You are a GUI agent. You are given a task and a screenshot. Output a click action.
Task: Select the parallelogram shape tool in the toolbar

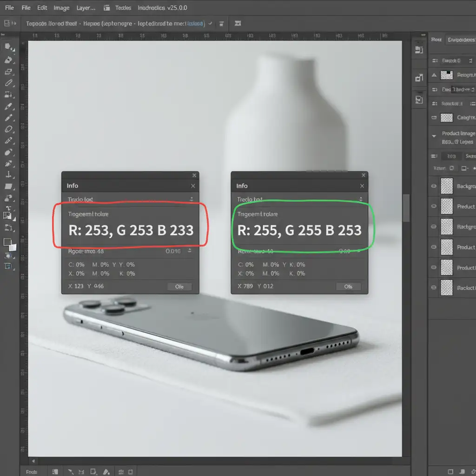pyautogui.click(x=8, y=186)
